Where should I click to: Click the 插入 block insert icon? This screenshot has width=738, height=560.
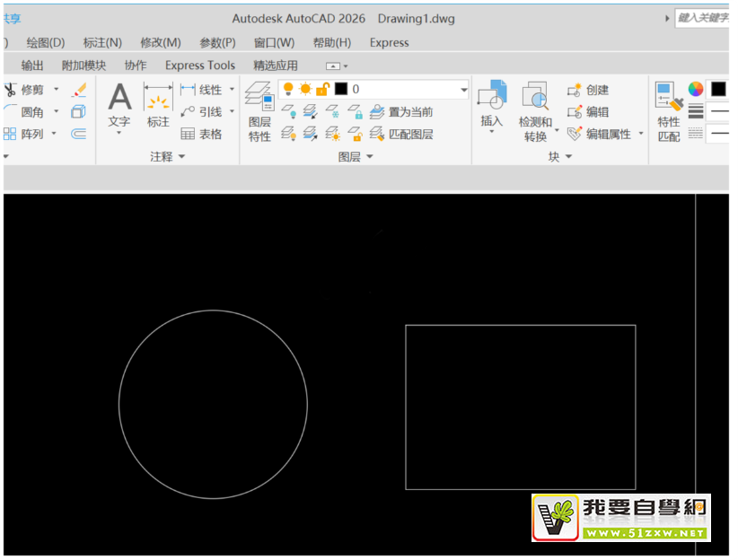point(492,97)
